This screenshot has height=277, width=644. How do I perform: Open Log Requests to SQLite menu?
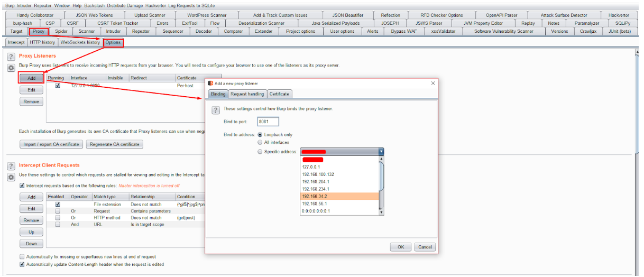coord(191,5)
